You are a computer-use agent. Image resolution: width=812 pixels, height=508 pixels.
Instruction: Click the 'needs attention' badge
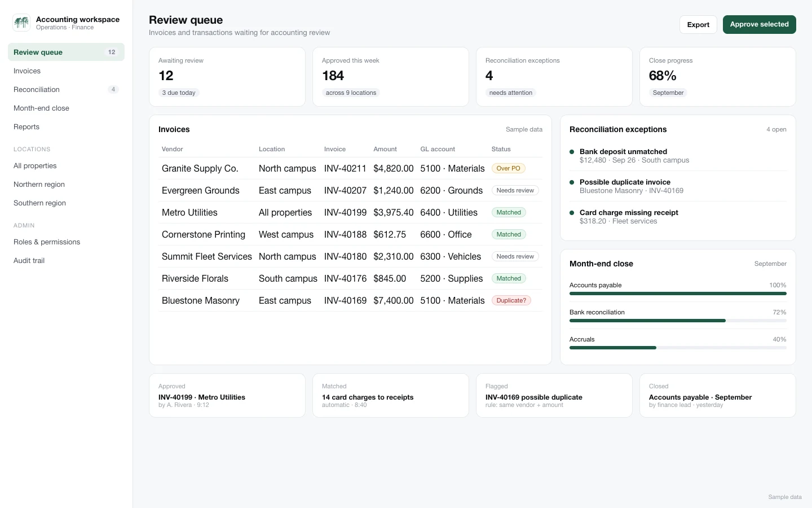tap(511, 93)
